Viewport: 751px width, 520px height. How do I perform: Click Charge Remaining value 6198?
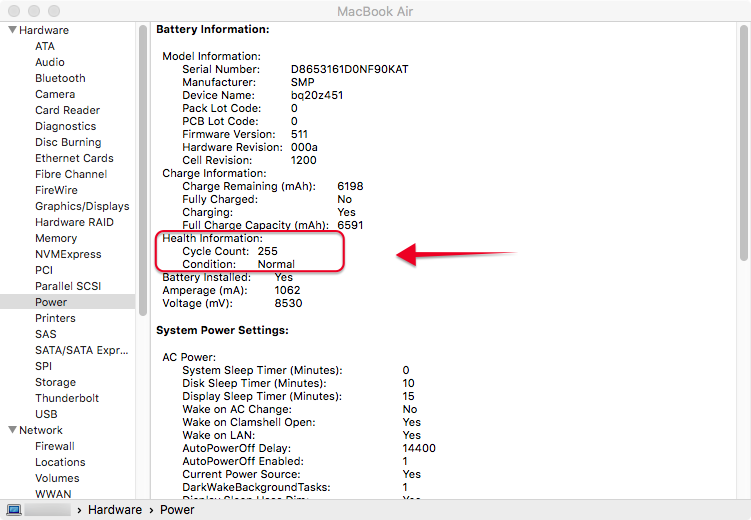tap(350, 186)
